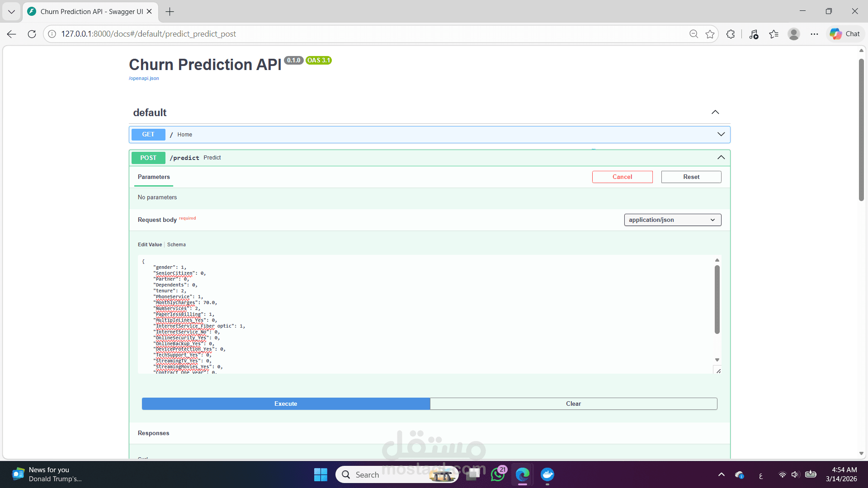Open the browser settings ellipsis menu

pos(814,34)
